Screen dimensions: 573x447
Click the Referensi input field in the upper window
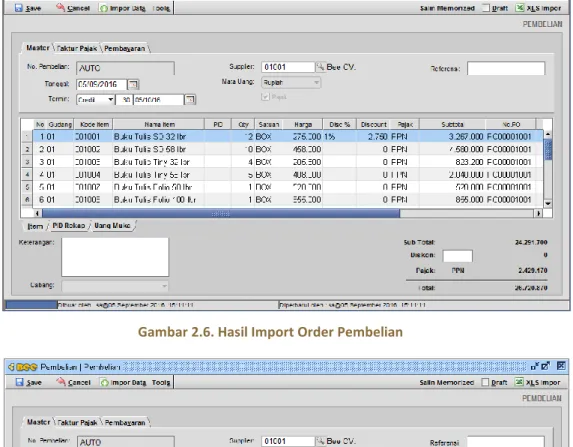[x=506, y=68]
